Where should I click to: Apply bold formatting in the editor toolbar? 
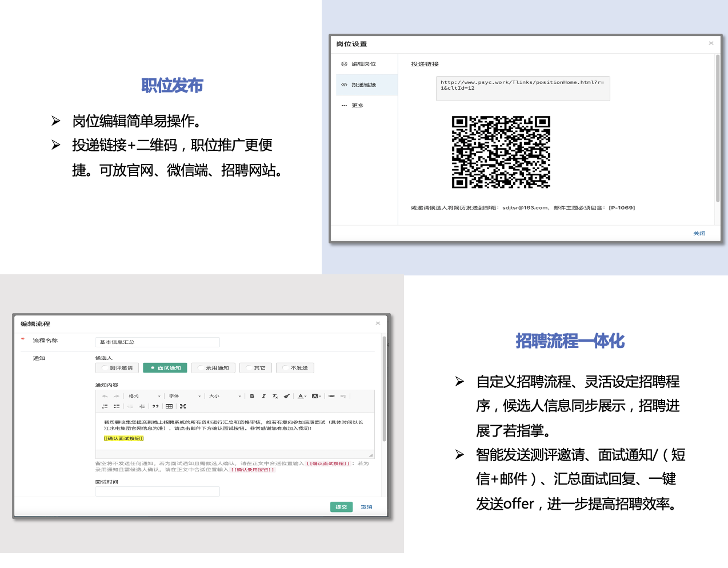252,396
